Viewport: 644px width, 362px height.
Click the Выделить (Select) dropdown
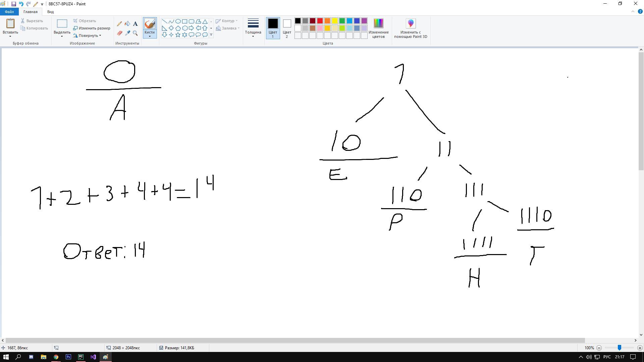click(x=62, y=36)
